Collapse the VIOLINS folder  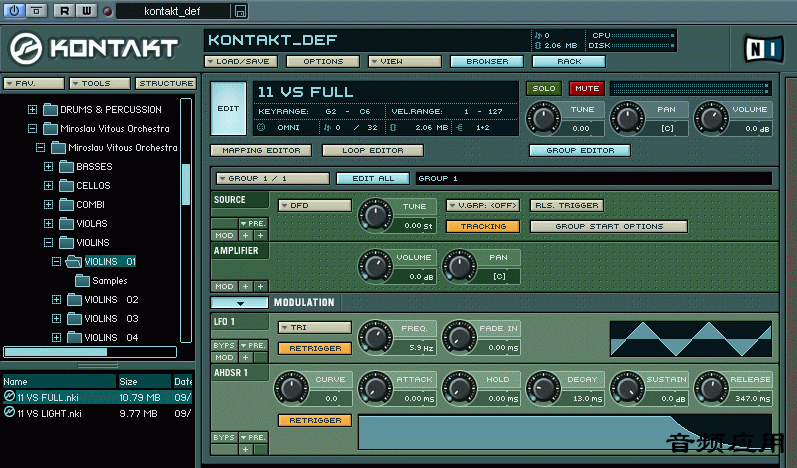tap(48, 242)
